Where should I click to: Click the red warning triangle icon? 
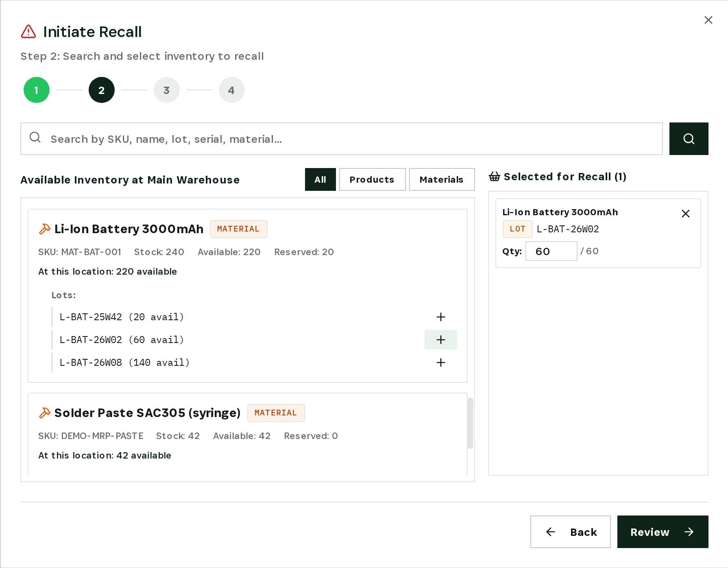click(x=28, y=32)
